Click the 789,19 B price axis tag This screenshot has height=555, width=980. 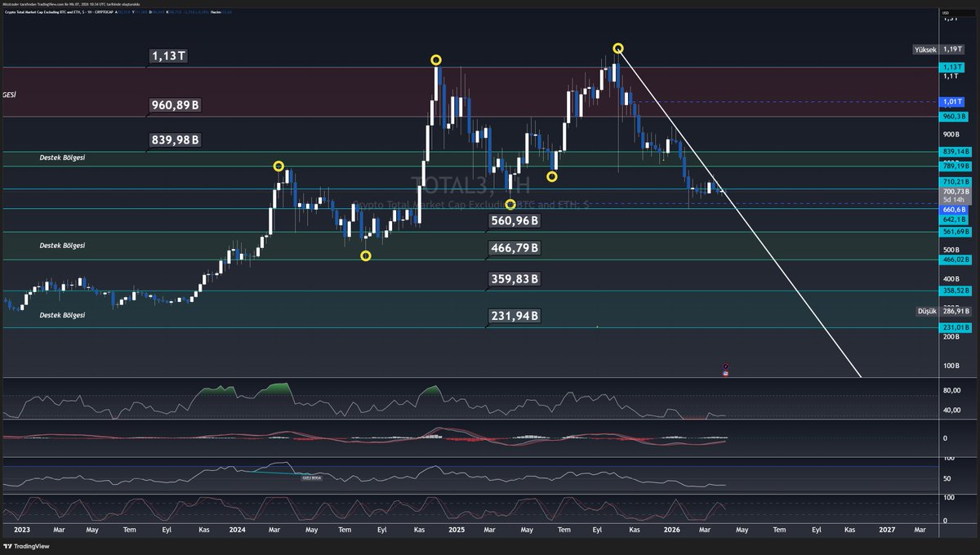[955, 166]
